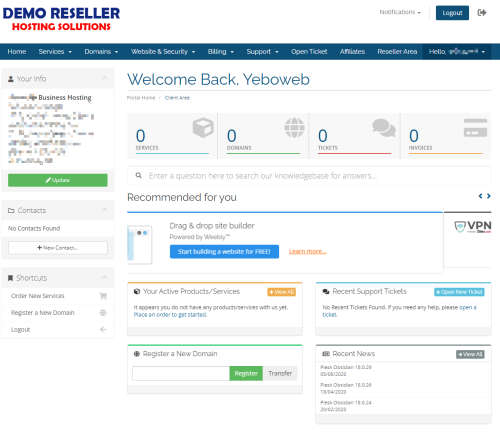
Task: Click the top Logout button
Action: [452, 13]
